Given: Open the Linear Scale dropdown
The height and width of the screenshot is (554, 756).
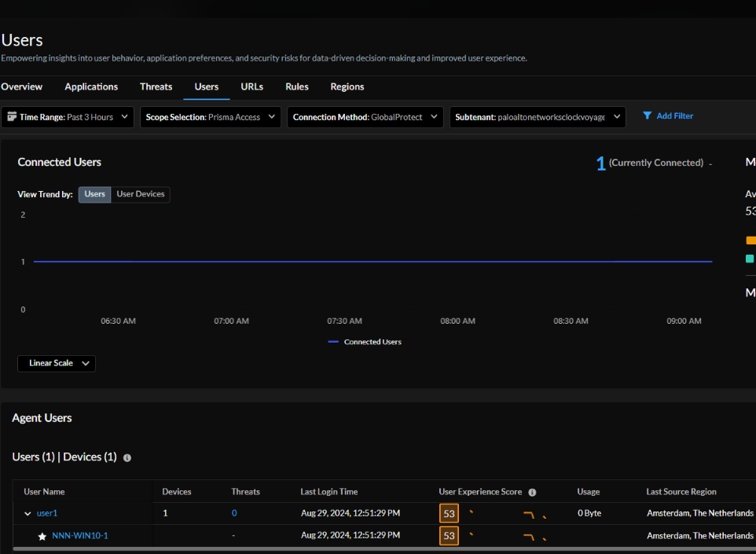Looking at the screenshot, I should [x=56, y=363].
